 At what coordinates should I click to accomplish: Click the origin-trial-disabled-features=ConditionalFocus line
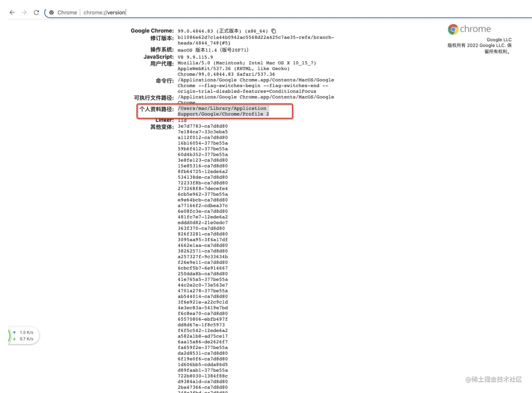point(247,91)
